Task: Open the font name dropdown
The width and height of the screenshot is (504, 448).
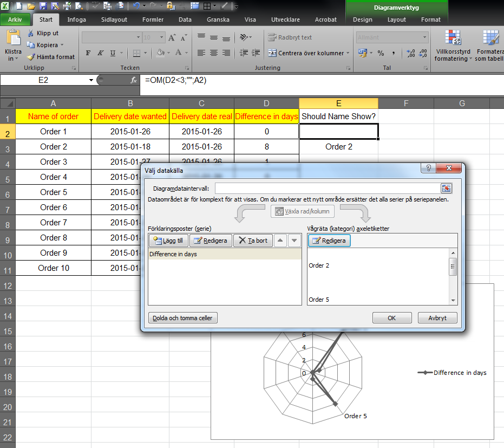Action: pyautogui.click(x=138, y=37)
